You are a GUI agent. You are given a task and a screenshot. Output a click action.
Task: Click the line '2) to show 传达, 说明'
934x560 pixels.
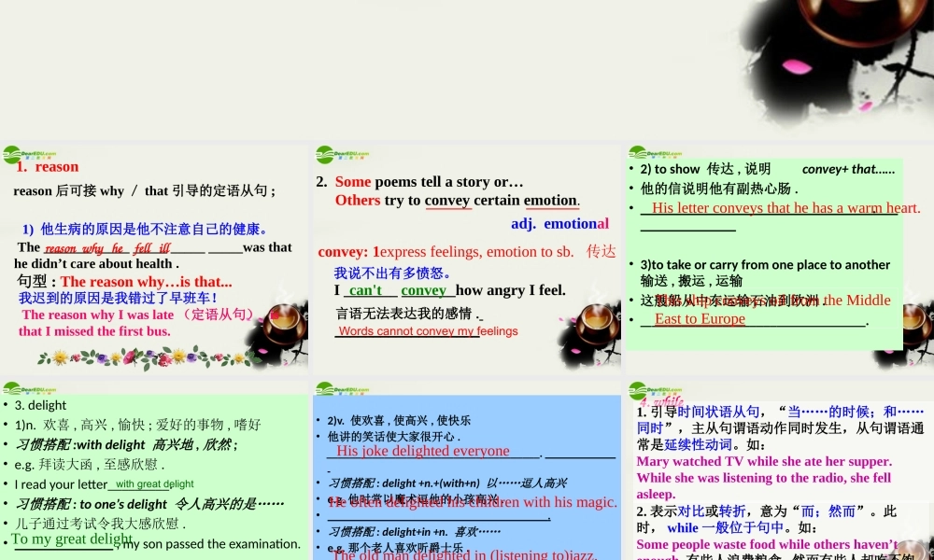pos(705,169)
